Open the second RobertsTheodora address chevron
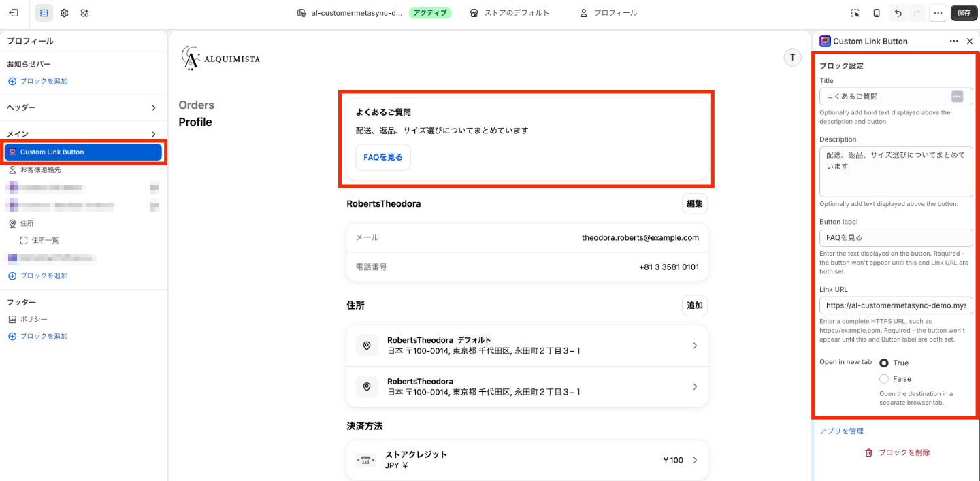 click(x=695, y=386)
